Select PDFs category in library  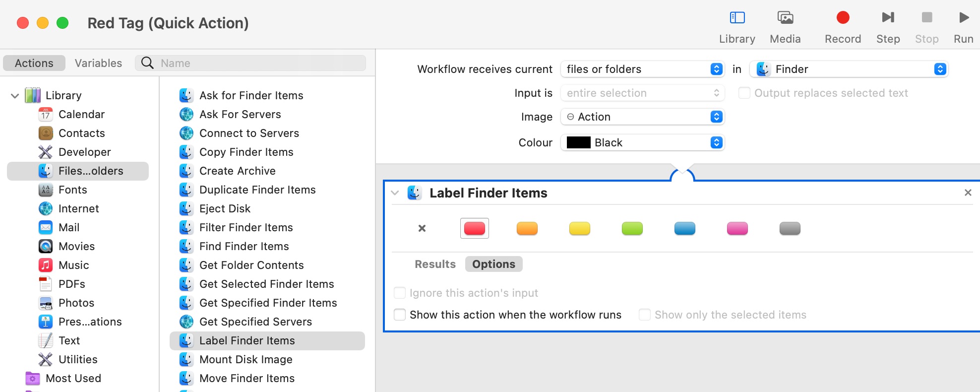point(71,284)
